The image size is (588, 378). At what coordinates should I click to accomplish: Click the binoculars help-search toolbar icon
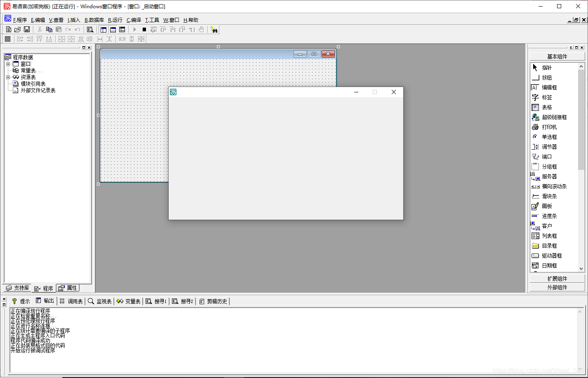point(214,30)
